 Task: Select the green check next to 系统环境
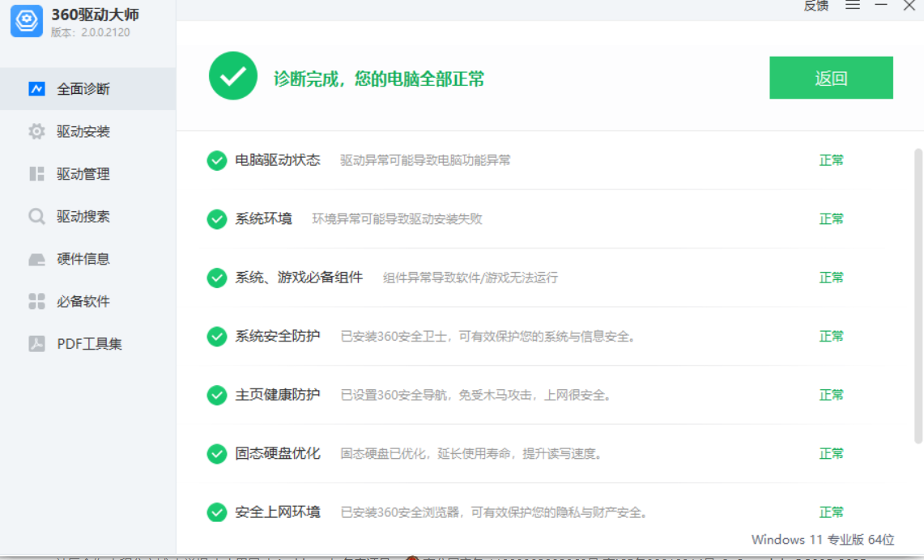pos(216,218)
